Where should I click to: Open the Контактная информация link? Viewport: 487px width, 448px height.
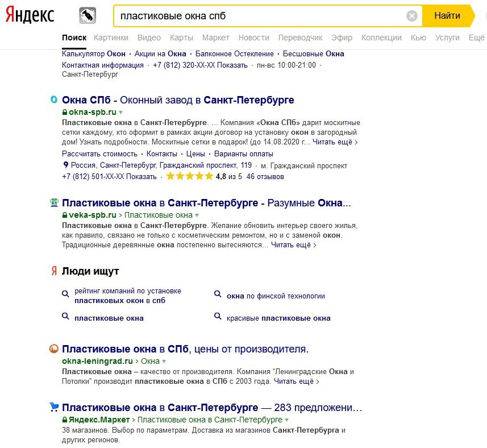click(x=103, y=65)
